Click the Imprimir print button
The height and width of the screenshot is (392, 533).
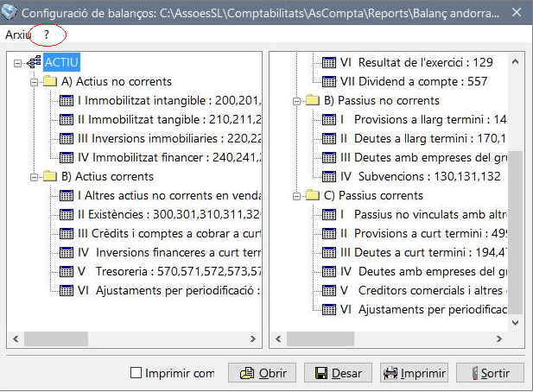(414, 373)
